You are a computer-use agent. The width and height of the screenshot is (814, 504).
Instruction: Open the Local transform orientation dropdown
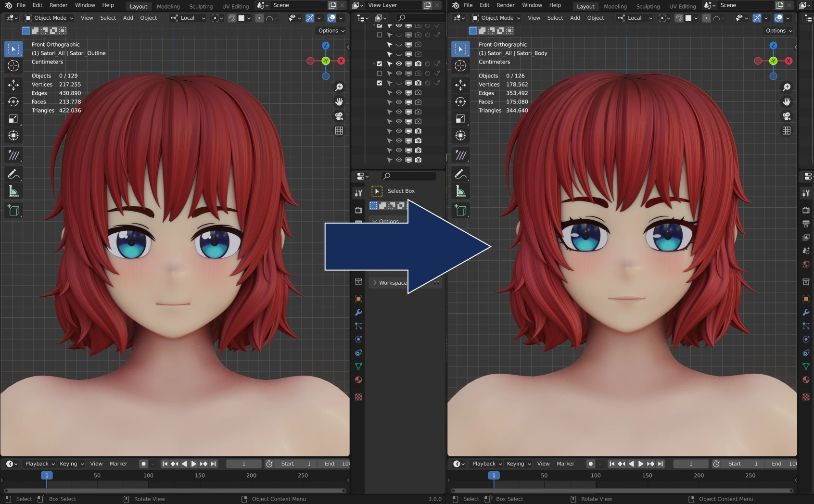[x=187, y=18]
